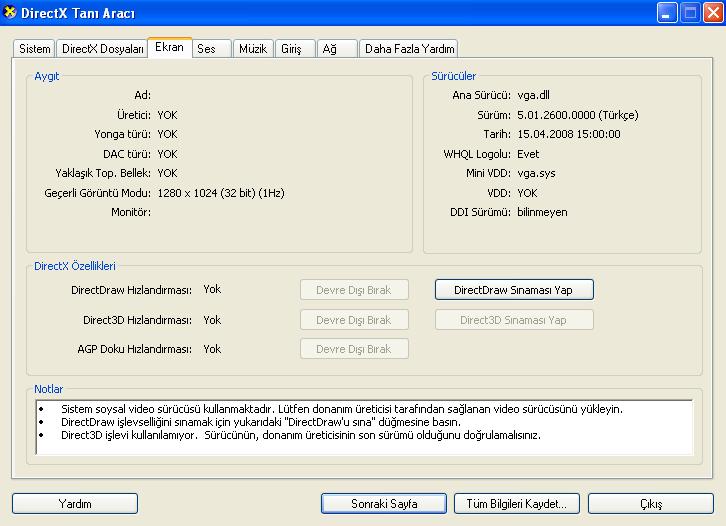Click the 'vga.dll' main driver value
Viewport: 726px width, 526px height.
click(x=533, y=95)
